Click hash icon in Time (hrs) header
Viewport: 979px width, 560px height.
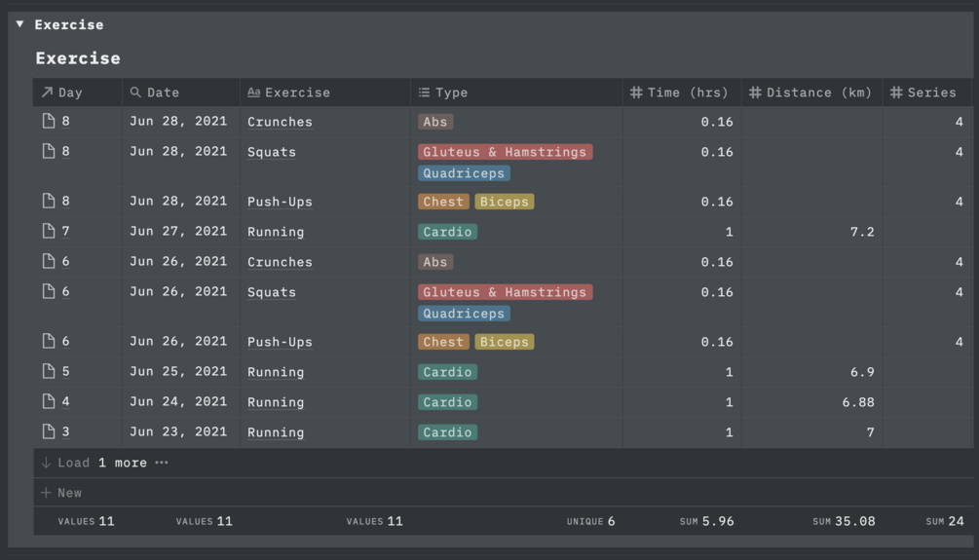coord(636,93)
